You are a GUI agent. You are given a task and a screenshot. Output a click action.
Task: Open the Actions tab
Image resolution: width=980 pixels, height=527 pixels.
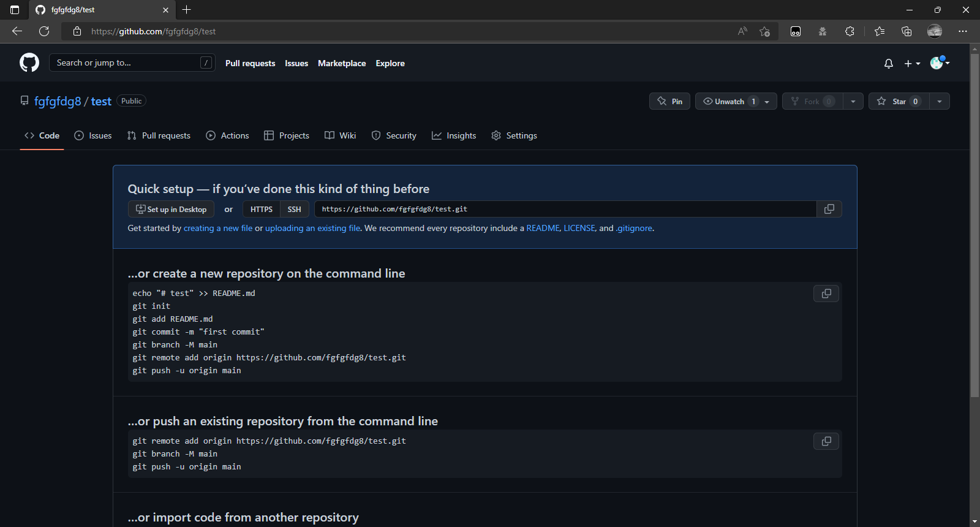point(227,135)
